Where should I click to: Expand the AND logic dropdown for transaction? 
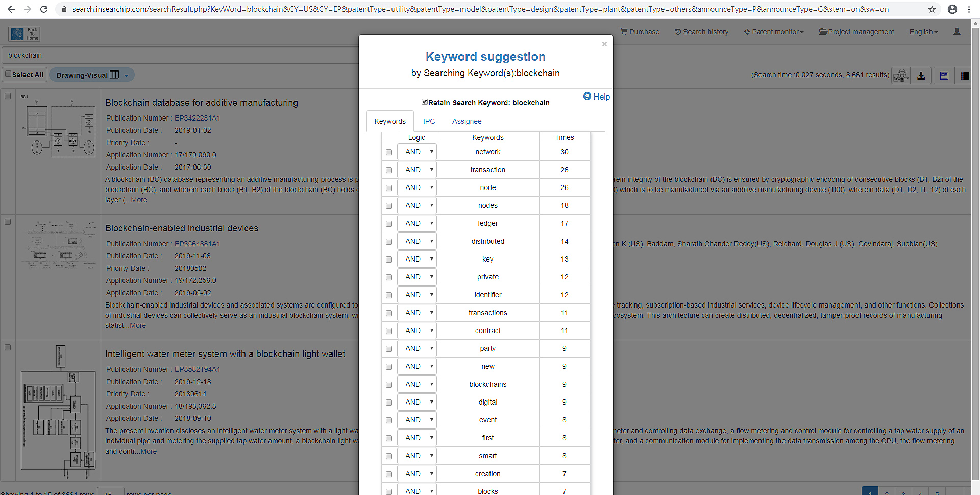point(417,170)
